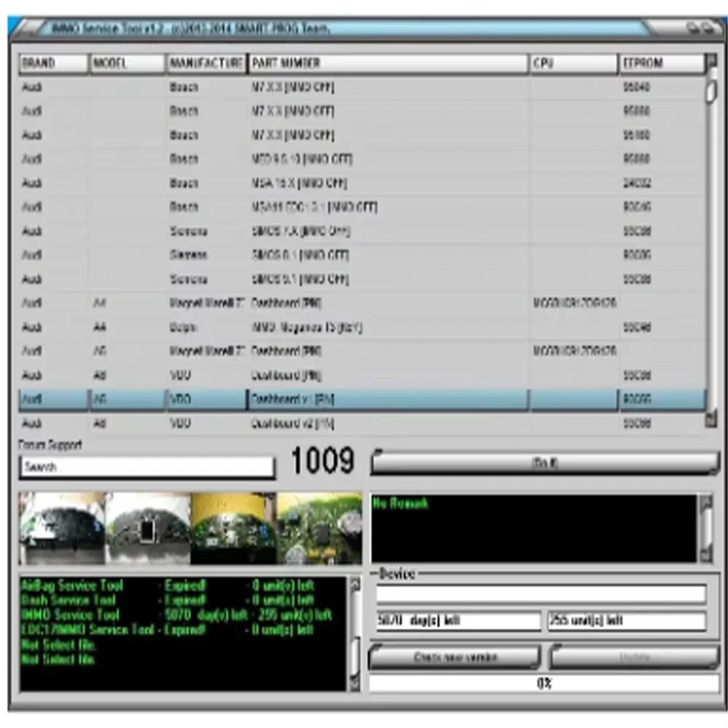Sort the list by BRAND column header
This screenshot has width=728, height=728.
click(53, 63)
